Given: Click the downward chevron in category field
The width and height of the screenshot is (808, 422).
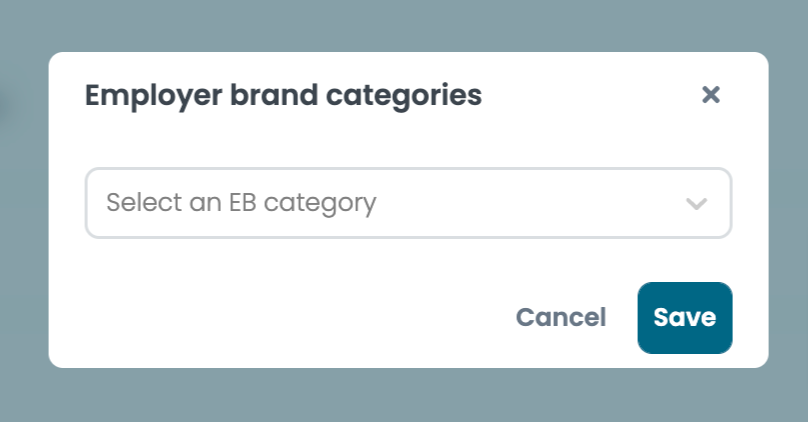Looking at the screenshot, I should click(x=696, y=204).
